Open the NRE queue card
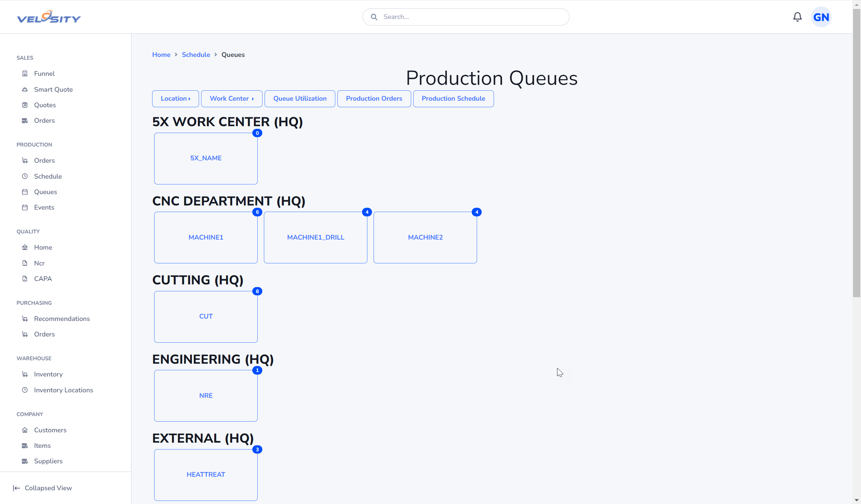This screenshot has width=861, height=504. (x=206, y=396)
